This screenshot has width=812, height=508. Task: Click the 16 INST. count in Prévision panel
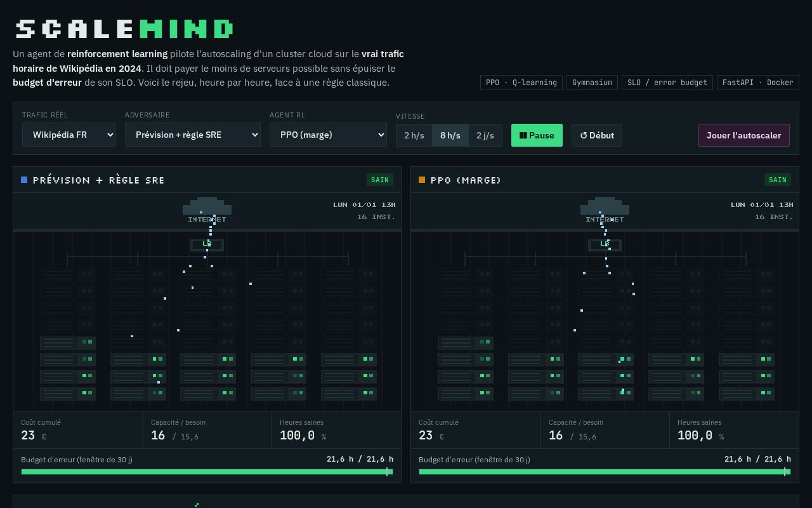[x=376, y=217]
